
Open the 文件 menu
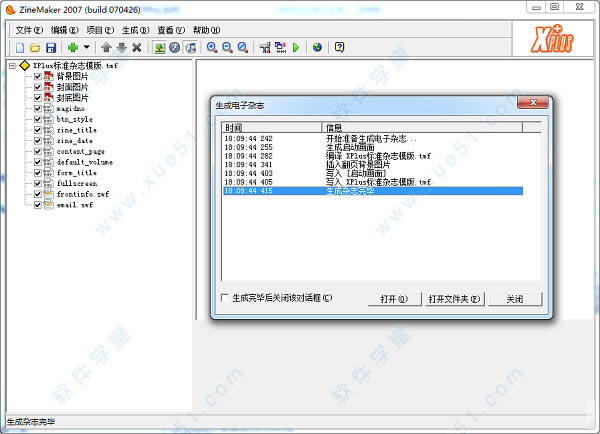click(29, 30)
